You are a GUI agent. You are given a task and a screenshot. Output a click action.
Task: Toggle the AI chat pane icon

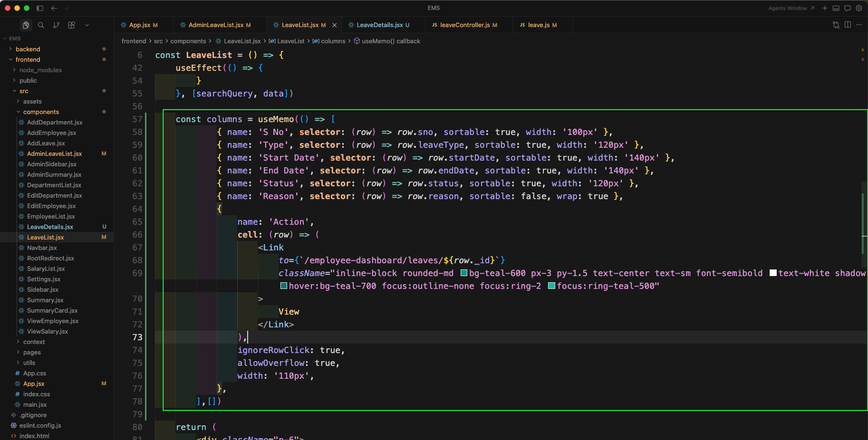click(848, 8)
